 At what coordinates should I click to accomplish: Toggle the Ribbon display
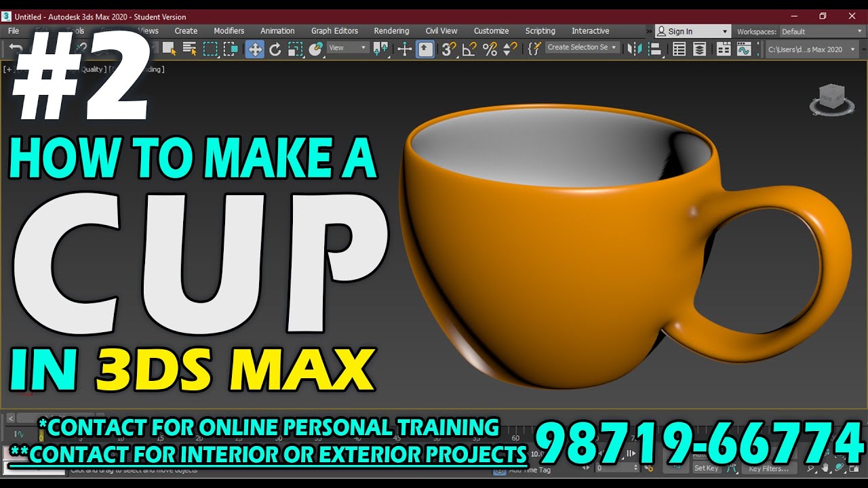724,49
